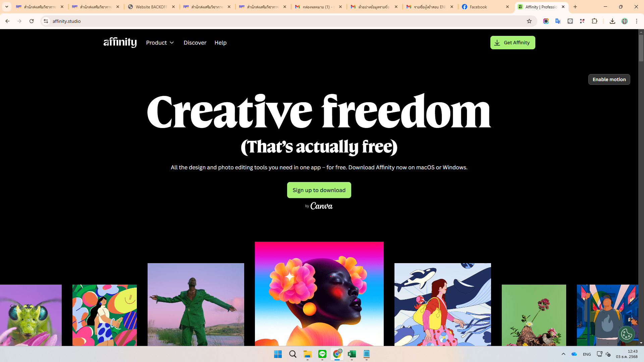Open the Discover menu item
This screenshot has width=644, height=362.
tap(195, 43)
